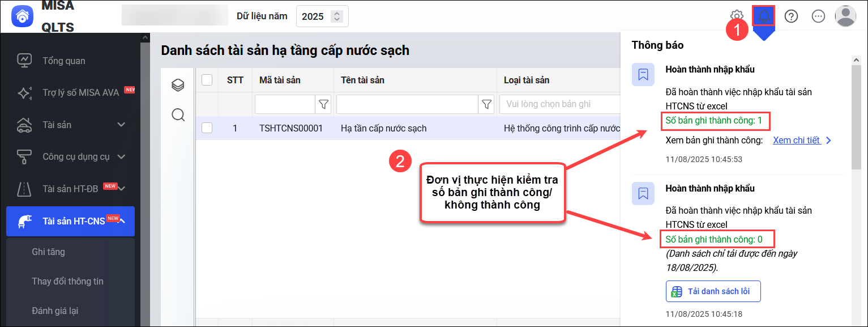Viewport: 868px width, 327px height.
Task: Open the notification bell icon
Action: click(764, 16)
